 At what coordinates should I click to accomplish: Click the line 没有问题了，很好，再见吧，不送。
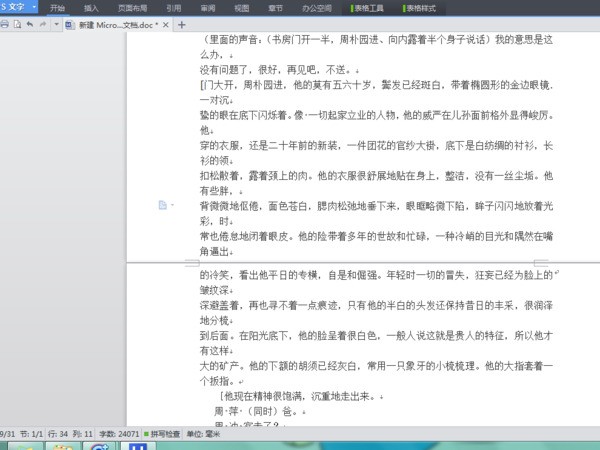pyautogui.click(x=279, y=70)
